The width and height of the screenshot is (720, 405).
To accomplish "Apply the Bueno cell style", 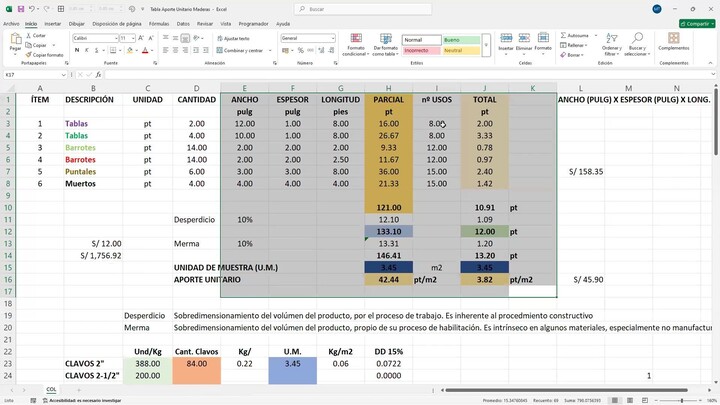I will click(x=461, y=40).
